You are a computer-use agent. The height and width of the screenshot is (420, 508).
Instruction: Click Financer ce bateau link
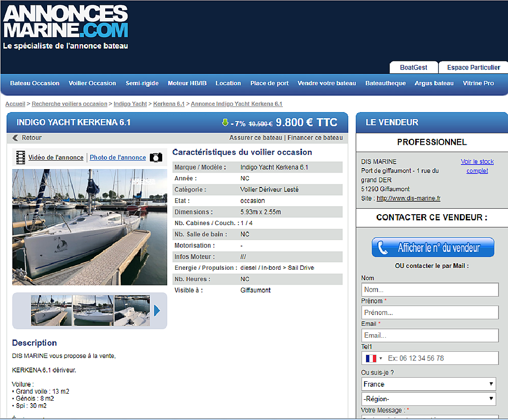point(315,138)
